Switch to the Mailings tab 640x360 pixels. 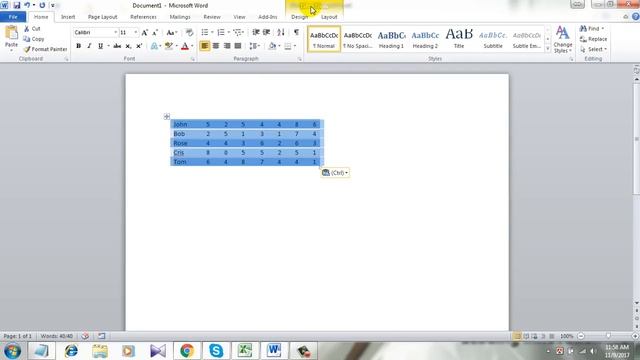pos(180,17)
